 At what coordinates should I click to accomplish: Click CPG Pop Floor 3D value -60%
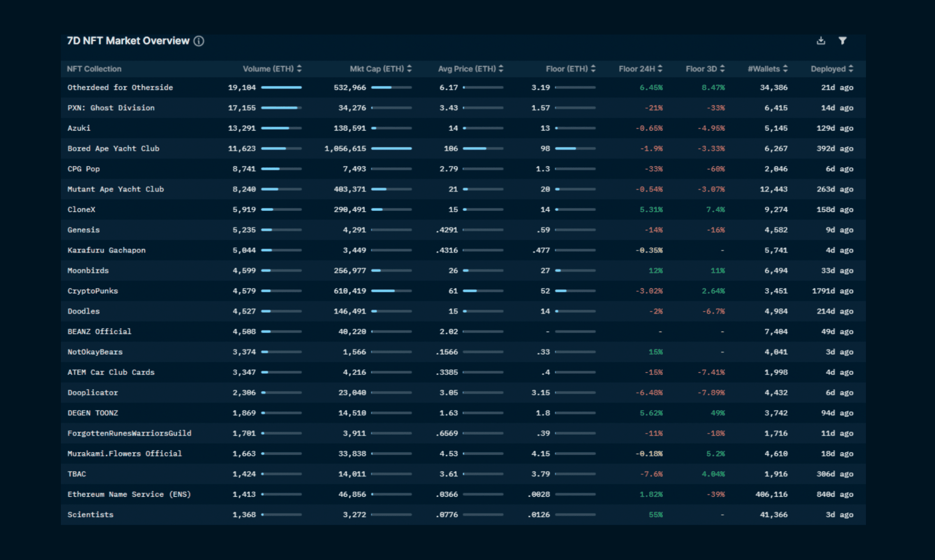pos(715,169)
